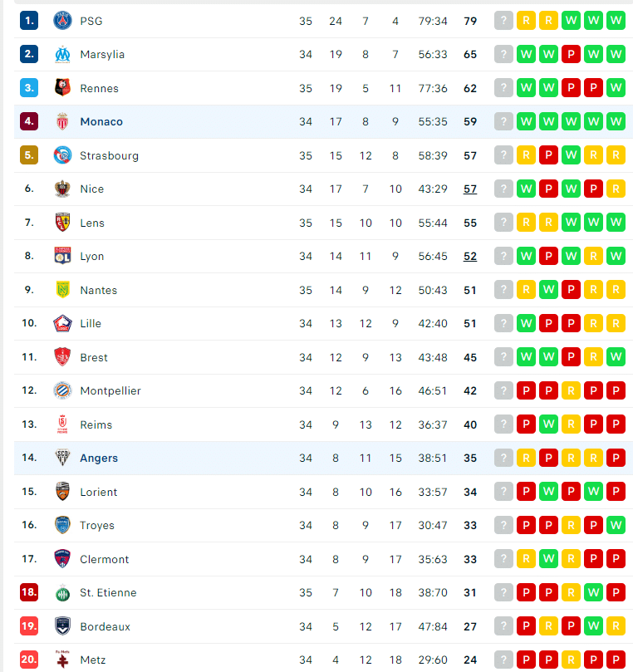Click the number 1 rank badge
The height and width of the screenshot is (672, 633).
click(x=29, y=21)
